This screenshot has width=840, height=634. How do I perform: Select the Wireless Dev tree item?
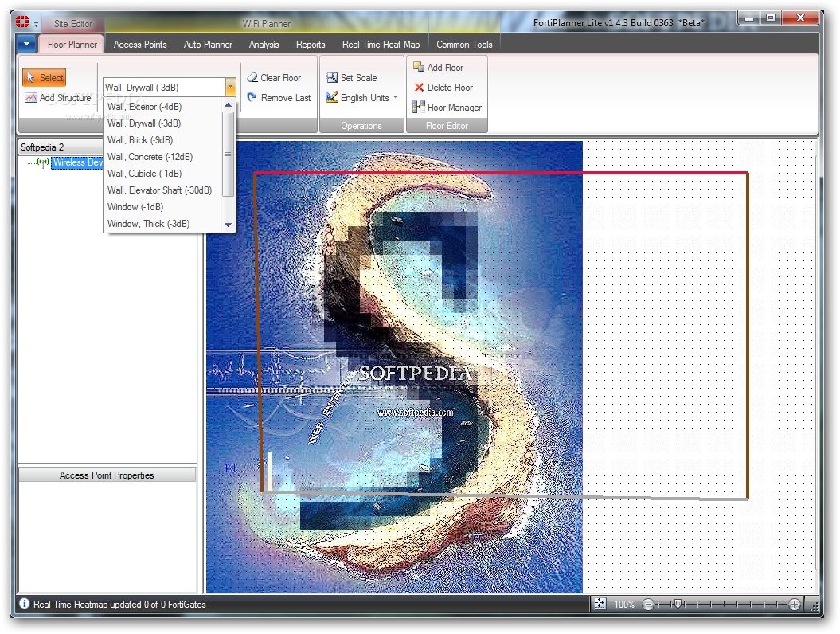click(x=77, y=162)
